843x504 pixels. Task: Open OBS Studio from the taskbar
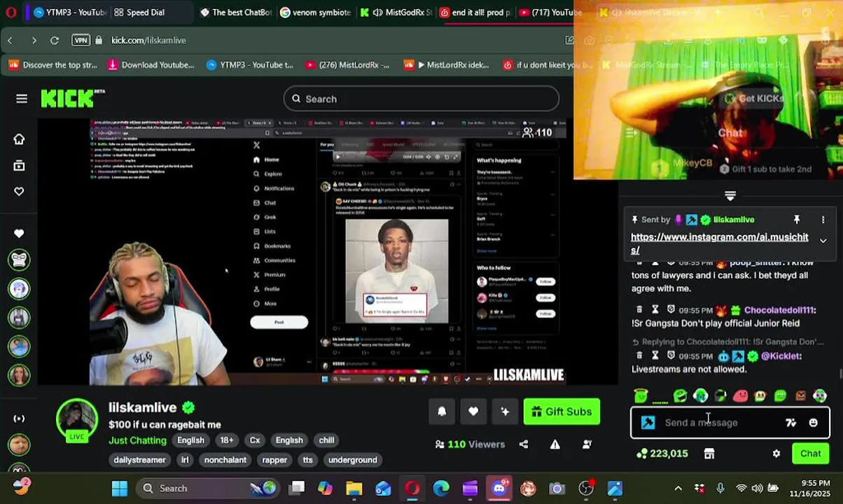585,488
